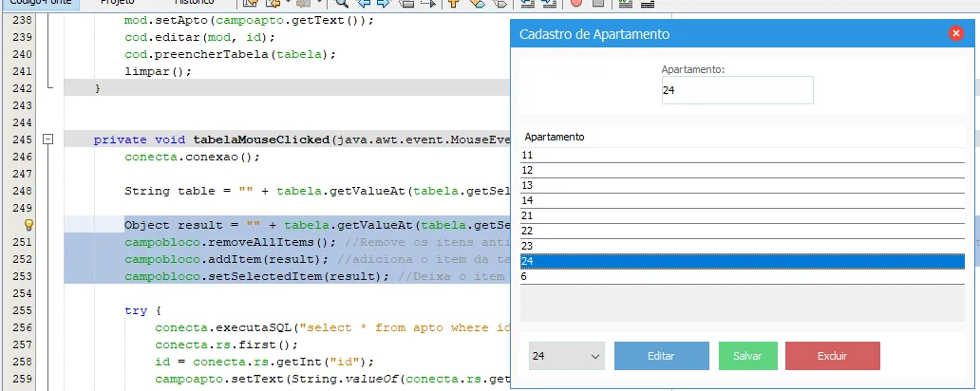Switch to the Projeto editor tab
The width and height of the screenshot is (980, 391).
(117, 4)
